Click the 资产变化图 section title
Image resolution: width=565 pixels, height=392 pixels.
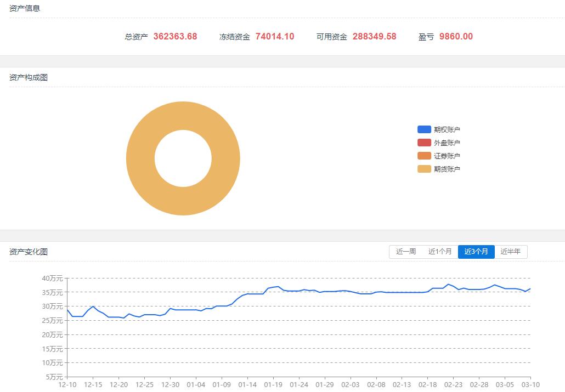point(29,252)
